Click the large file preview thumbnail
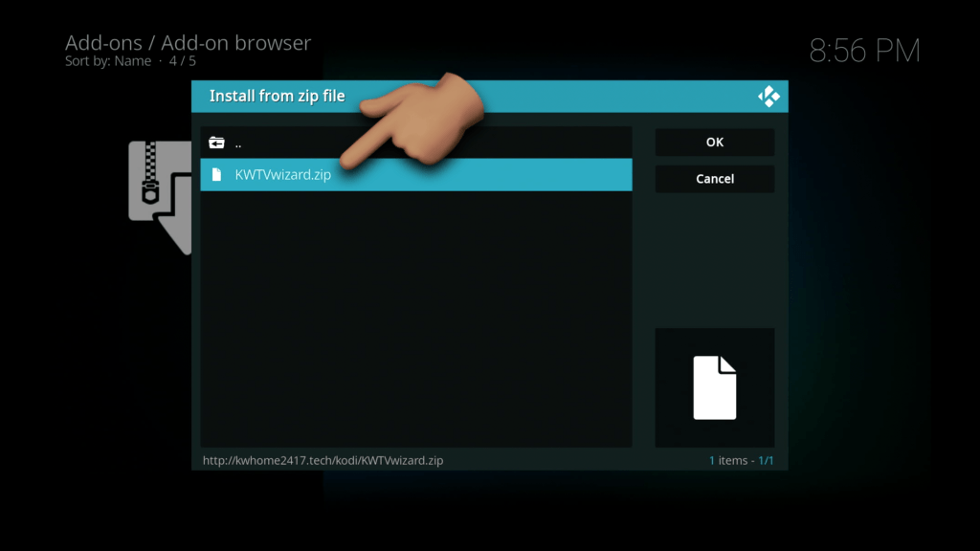 (x=714, y=387)
